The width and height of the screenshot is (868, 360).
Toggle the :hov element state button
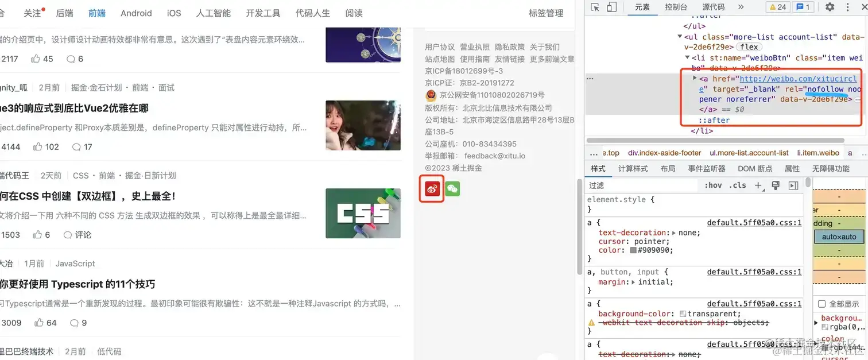(714, 185)
